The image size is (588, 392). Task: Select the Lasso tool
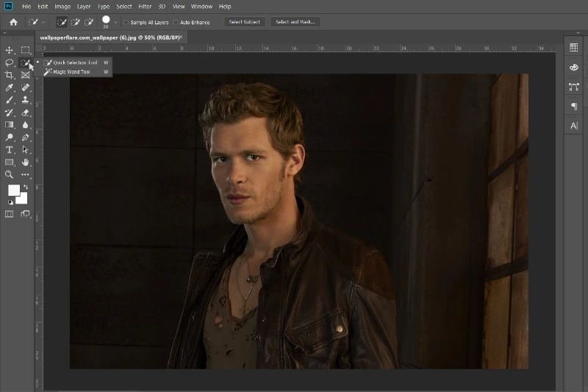tap(10, 63)
